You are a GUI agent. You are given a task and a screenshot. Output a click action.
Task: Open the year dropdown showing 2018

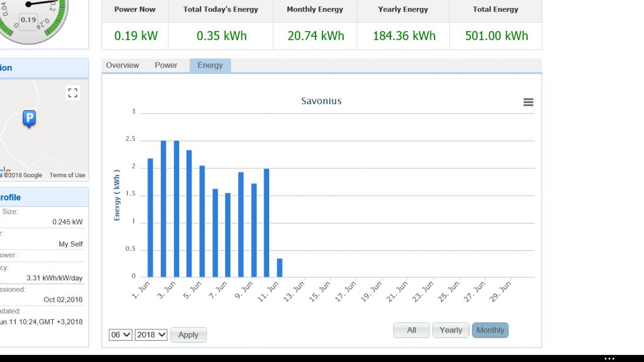151,335
